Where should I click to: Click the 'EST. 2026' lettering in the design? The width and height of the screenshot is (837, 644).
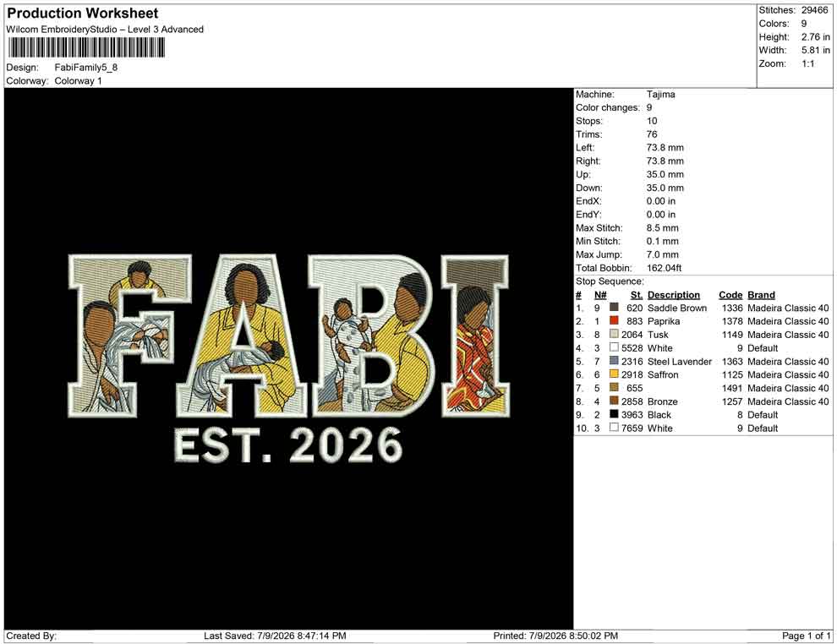[x=289, y=445]
